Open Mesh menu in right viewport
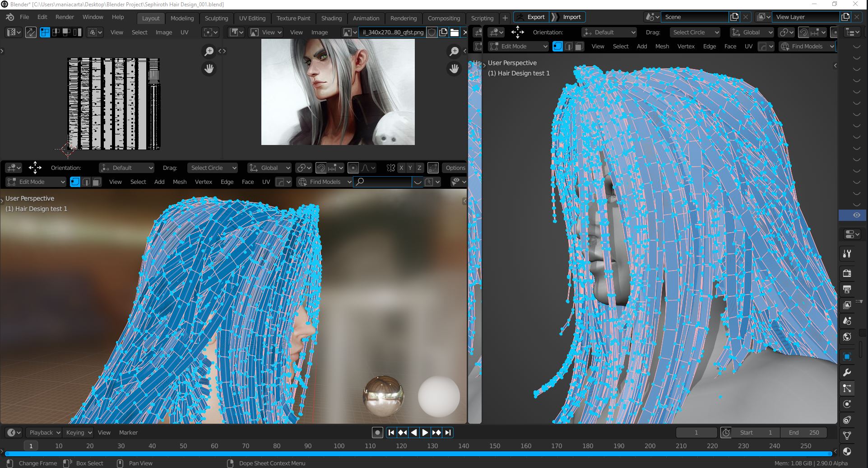Image resolution: width=868 pixels, height=468 pixels. pos(662,46)
